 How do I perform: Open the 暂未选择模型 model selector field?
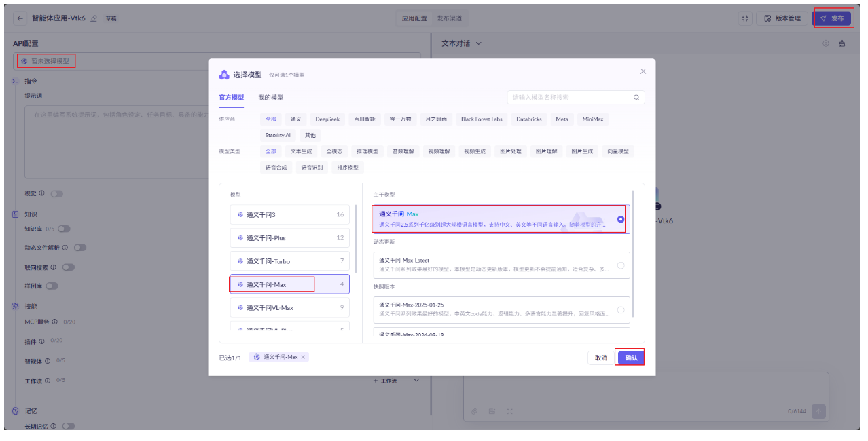[217, 61]
